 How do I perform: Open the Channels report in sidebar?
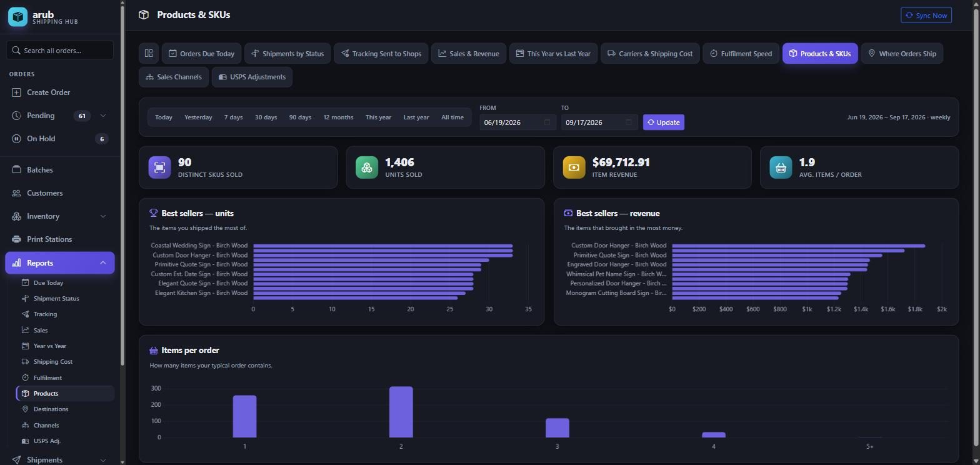(65, 426)
